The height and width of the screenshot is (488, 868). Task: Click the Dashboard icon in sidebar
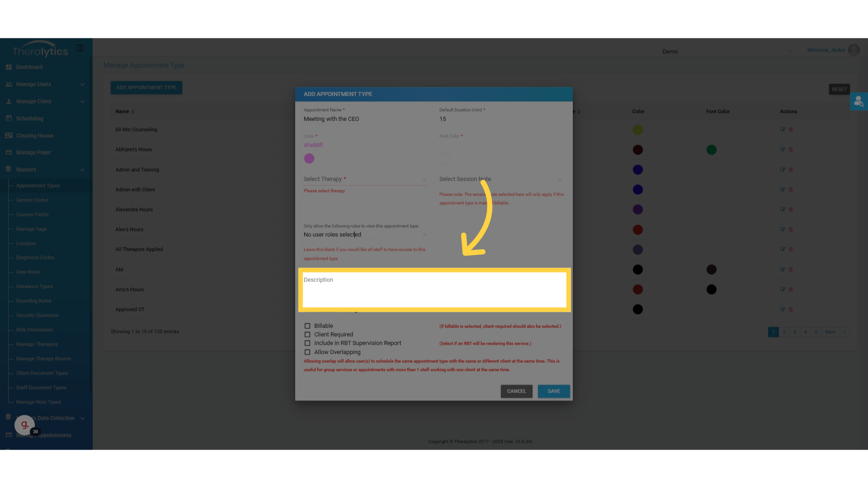click(x=9, y=67)
